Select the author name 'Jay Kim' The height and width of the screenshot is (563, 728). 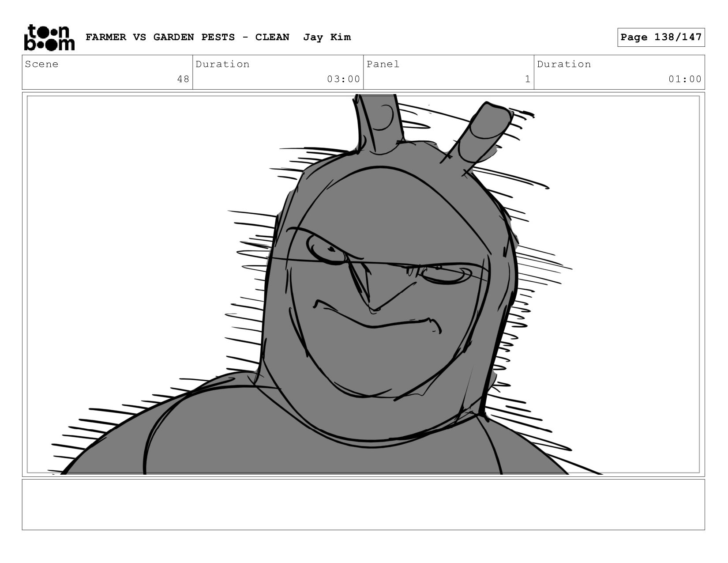pyautogui.click(x=327, y=37)
